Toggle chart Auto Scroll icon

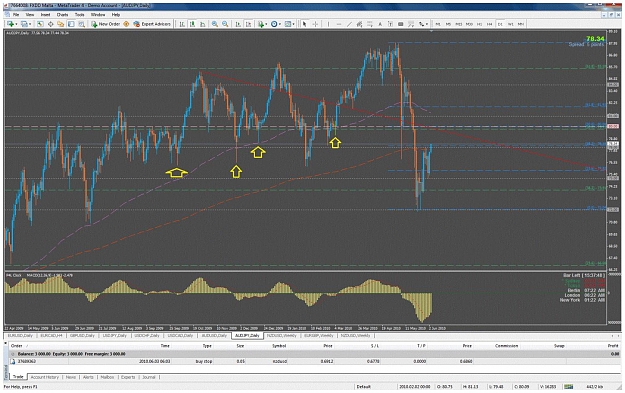click(x=238, y=24)
